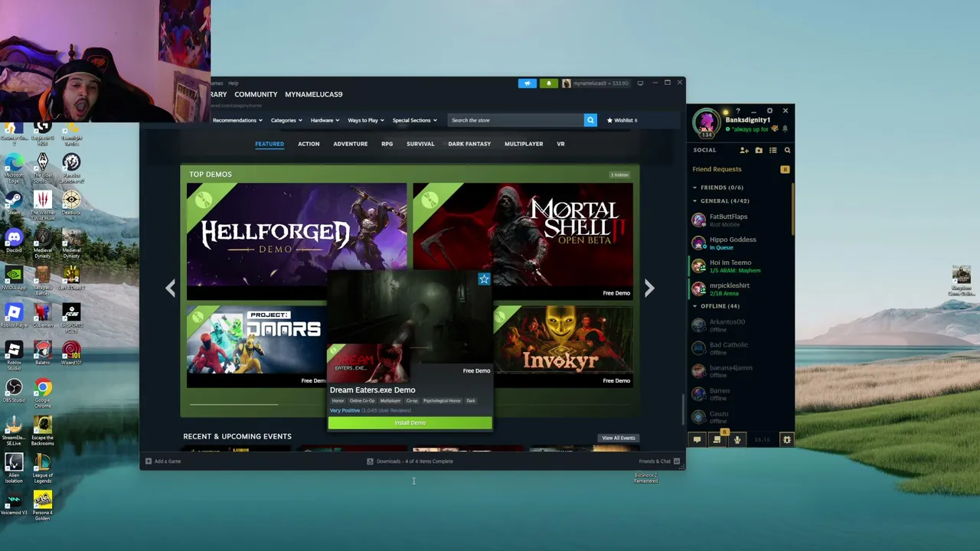
Task: Click the Steam store search magnifier button
Action: (x=590, y=120)
